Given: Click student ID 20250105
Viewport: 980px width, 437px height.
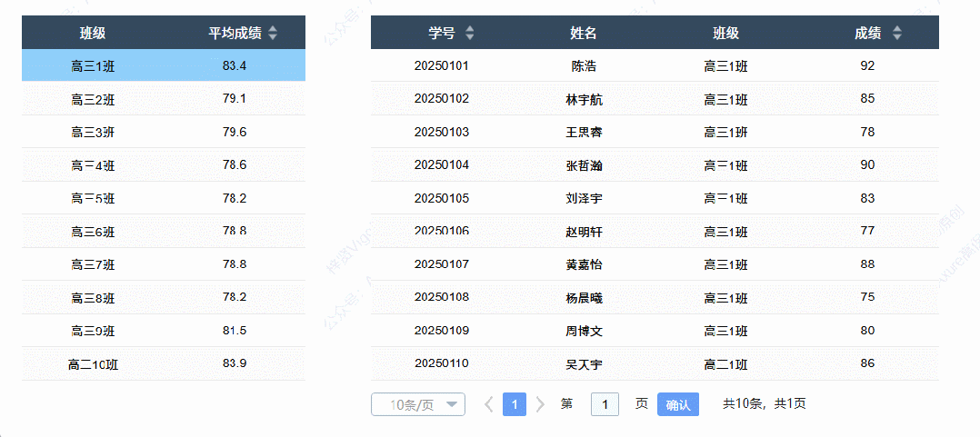Looking at the screenshot, I should point(441,198).
